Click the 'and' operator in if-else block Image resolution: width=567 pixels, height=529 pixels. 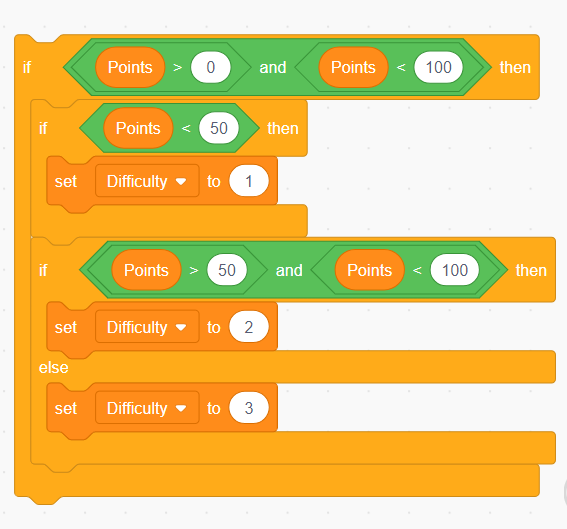(289, 270)
